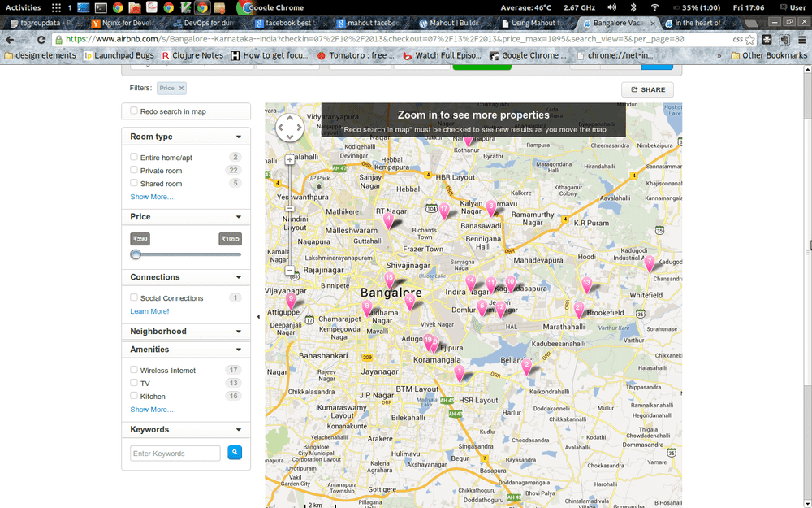Click map marker number 1
Viewport: 812px width, 508px height.
460,373
